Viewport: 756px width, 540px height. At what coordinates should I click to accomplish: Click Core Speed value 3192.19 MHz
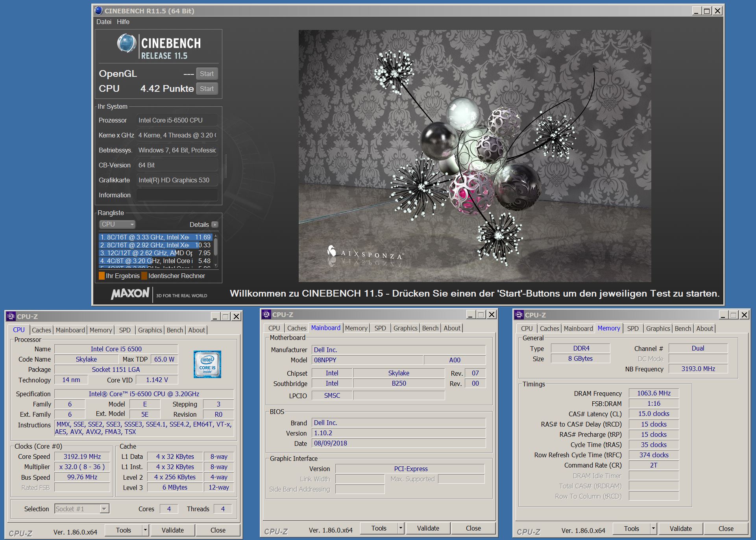(82, 456)
